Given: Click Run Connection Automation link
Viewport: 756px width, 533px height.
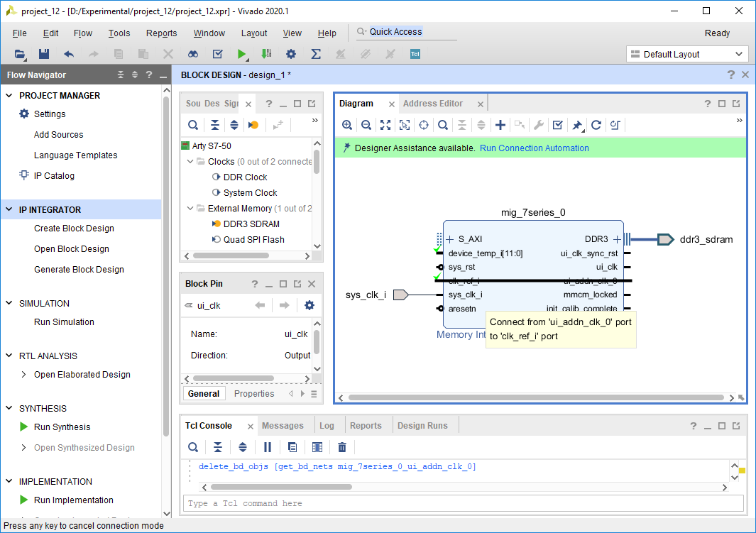Looking at the screenshot, I should (x=535, y=148).
